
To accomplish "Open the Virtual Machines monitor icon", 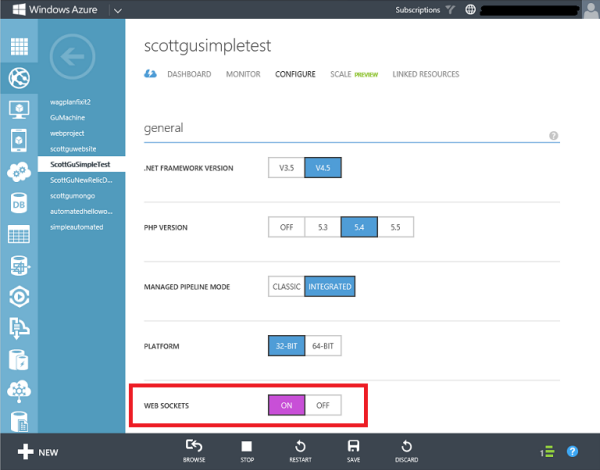I will pos(19,110).
